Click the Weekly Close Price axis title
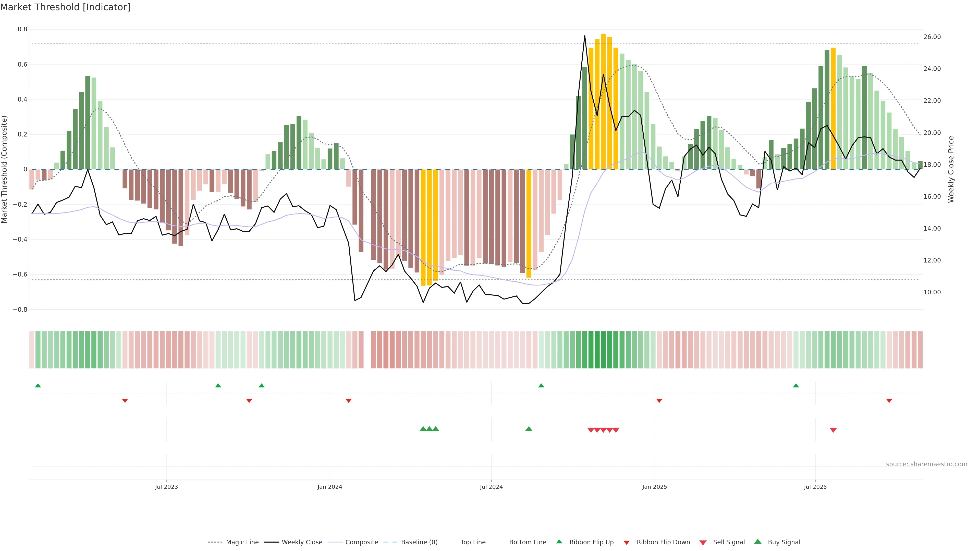 (951, 169)
